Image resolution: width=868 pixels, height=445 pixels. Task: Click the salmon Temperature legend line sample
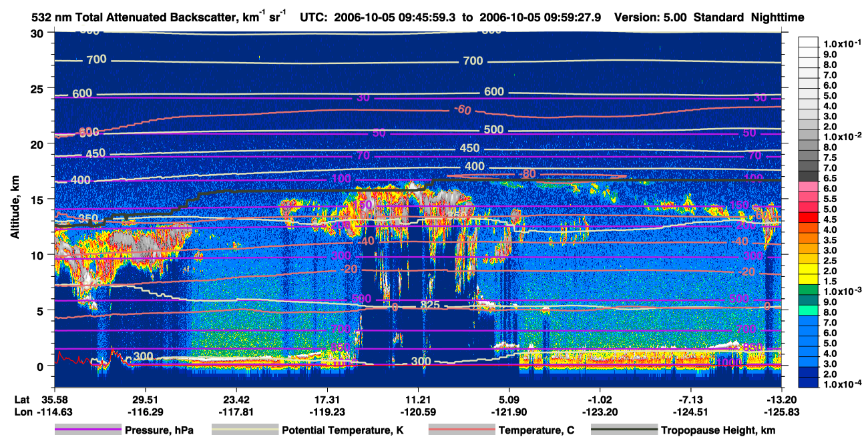(461, 430)
